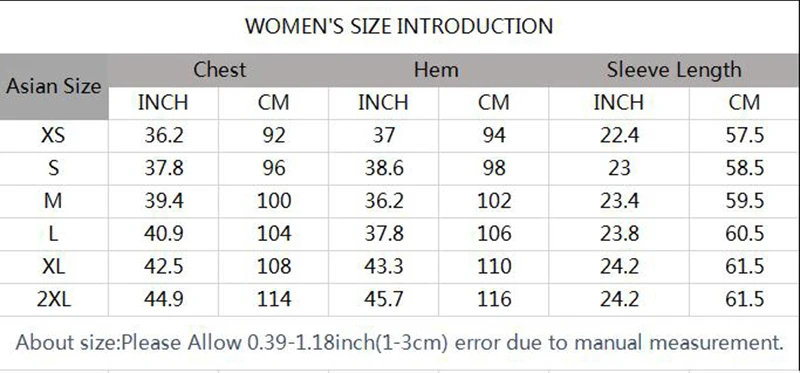Select the Asian Size header cell
This screenshot has width=800, height=373.
pyautogui.click(x=54, y=86)
